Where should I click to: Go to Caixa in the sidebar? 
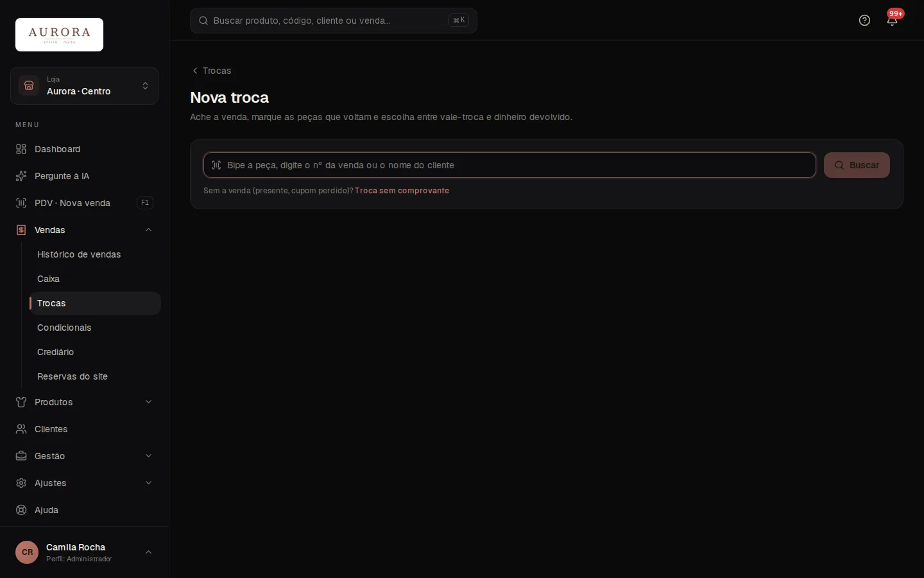pyautogui.click(x=95, y=279)
